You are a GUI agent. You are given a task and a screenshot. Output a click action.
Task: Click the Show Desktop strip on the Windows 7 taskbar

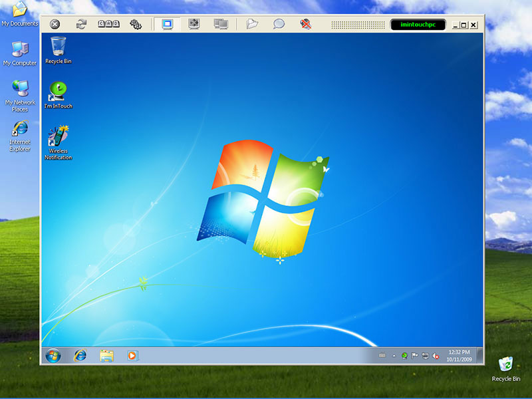479,356
